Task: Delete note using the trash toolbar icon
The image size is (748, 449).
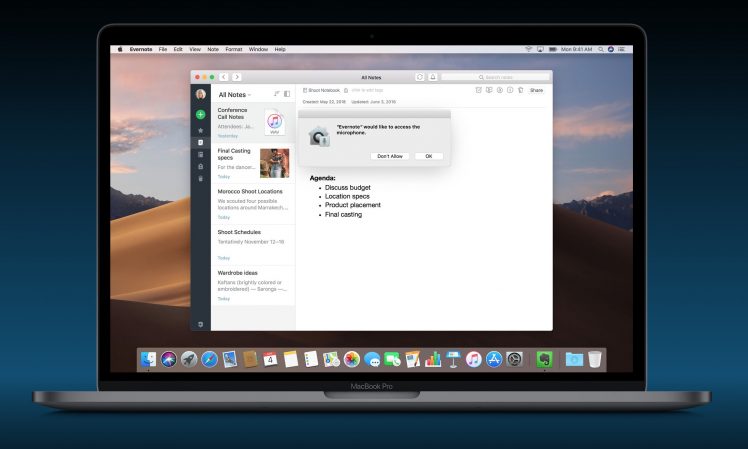Action: pos(520,90)
